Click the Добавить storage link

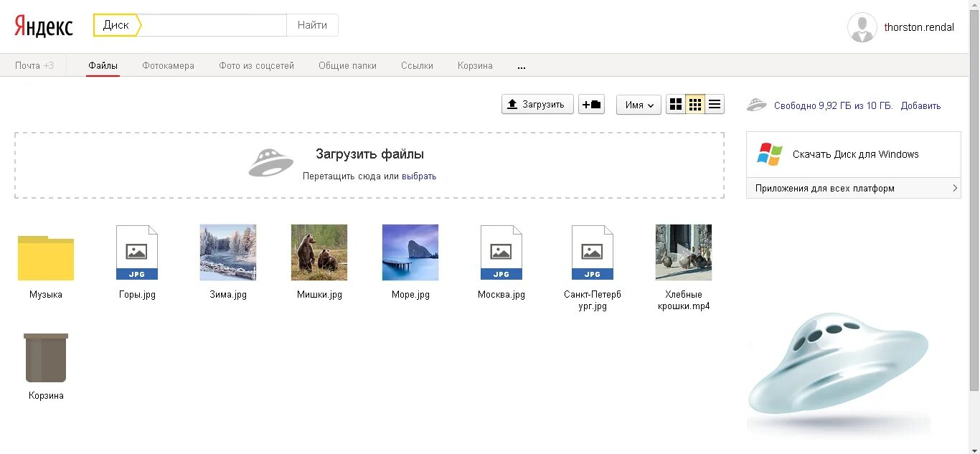coord(920,105)
